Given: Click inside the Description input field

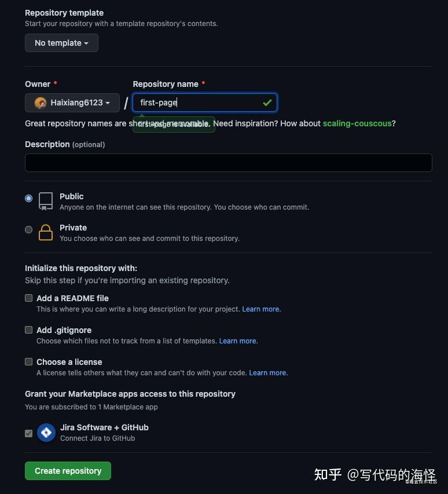Looking at the screenshot, I should click(228, 162).
